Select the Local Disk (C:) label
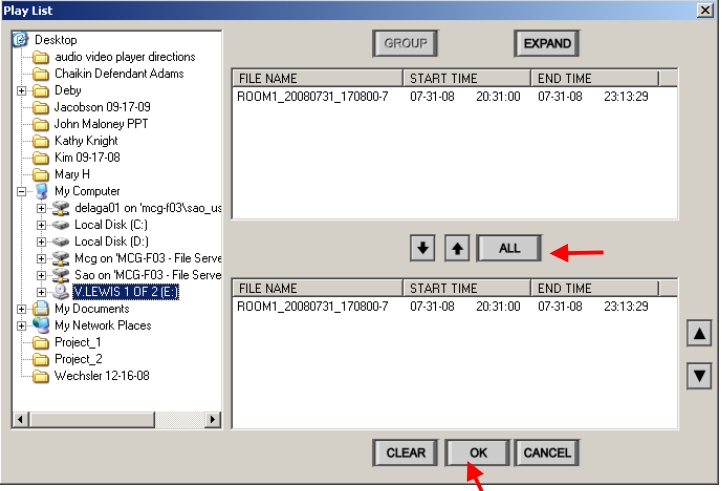The height and width of the screenshot is (491, 722). click(111, 225)
